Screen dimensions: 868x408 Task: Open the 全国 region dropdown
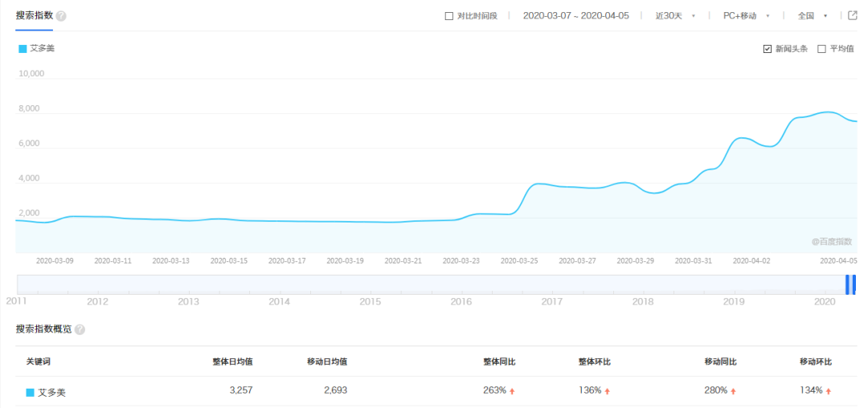[813, 16]
